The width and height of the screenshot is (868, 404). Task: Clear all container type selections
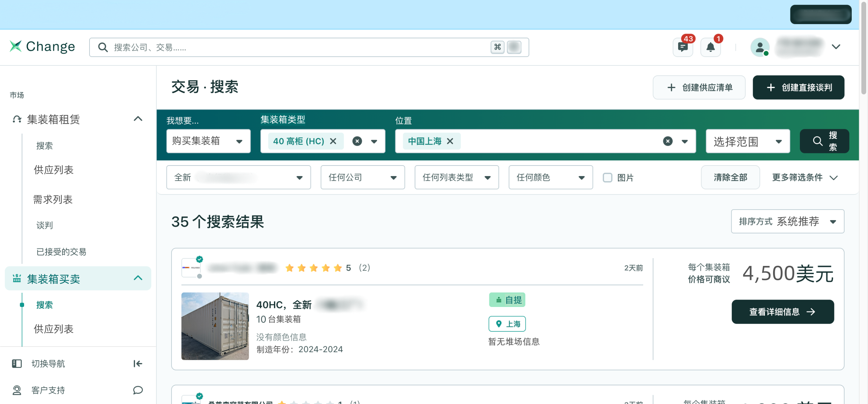[357, 141]
